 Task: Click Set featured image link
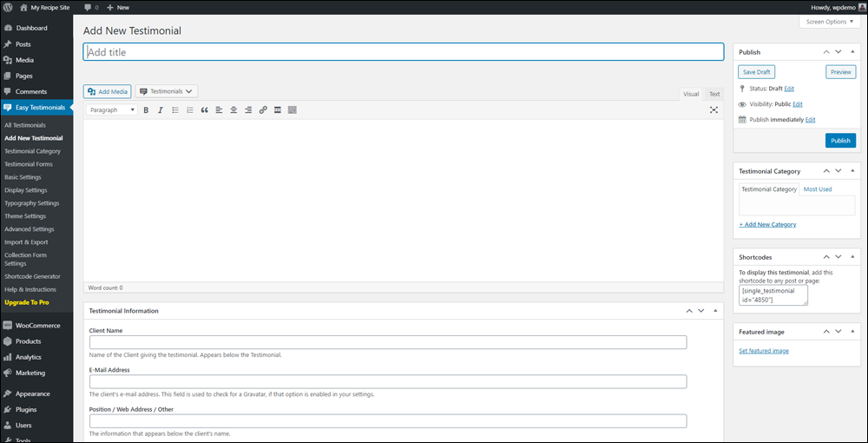(764, 351)
